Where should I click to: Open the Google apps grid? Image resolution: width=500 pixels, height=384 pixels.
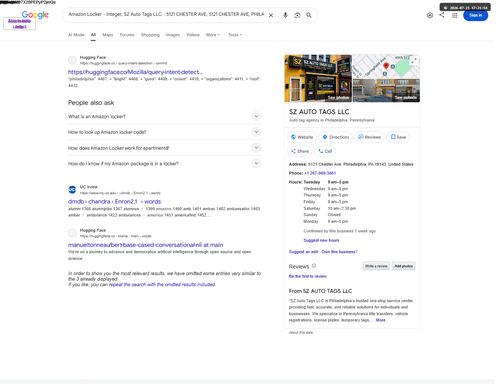pos(455,15)
